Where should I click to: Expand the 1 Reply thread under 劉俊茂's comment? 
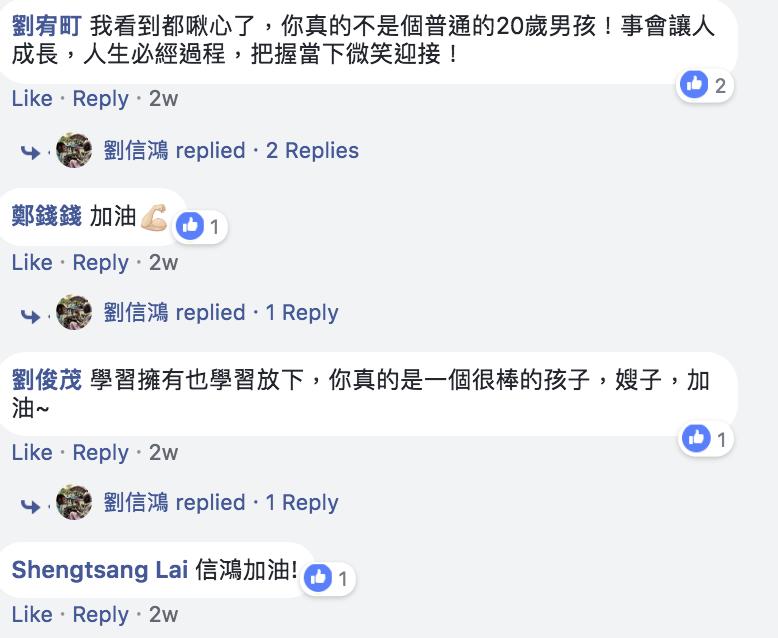click(302, 503)
